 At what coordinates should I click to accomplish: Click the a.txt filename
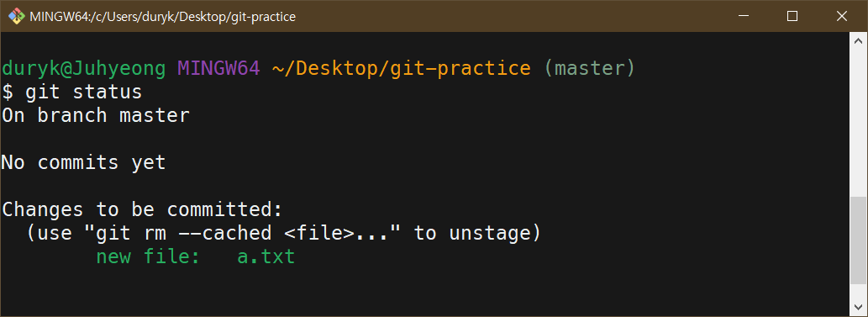click(266, 257)
